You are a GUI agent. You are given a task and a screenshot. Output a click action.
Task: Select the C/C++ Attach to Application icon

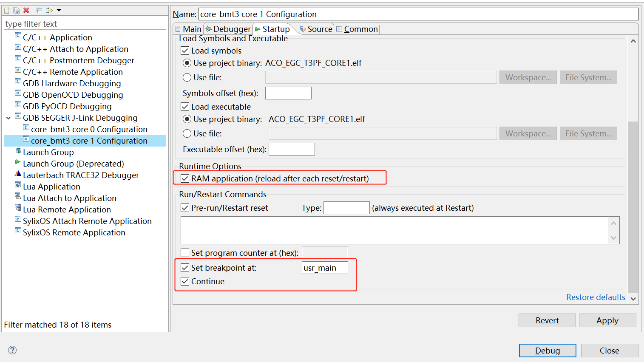click(x=18, y=47)
